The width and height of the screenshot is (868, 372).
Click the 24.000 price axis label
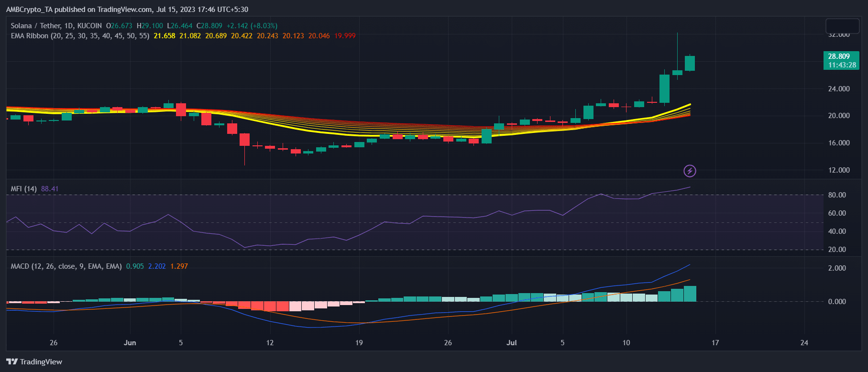click(x=839, y=89)
